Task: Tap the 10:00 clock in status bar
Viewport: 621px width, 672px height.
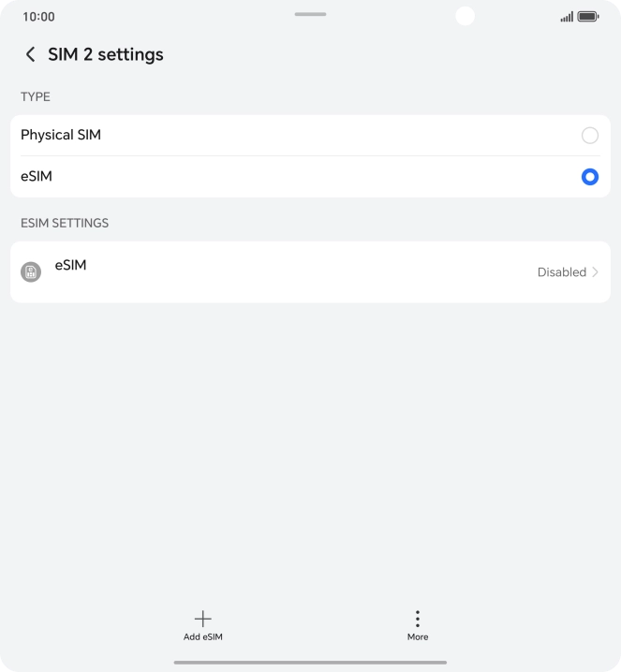Action: coord(38,17)
